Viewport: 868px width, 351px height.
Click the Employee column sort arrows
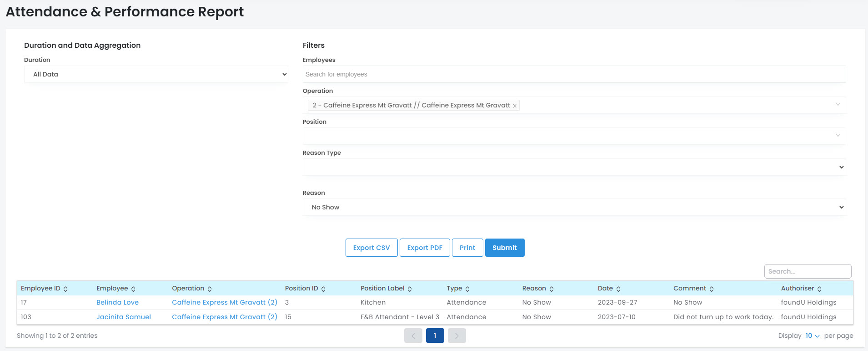(x=133, y=289)
